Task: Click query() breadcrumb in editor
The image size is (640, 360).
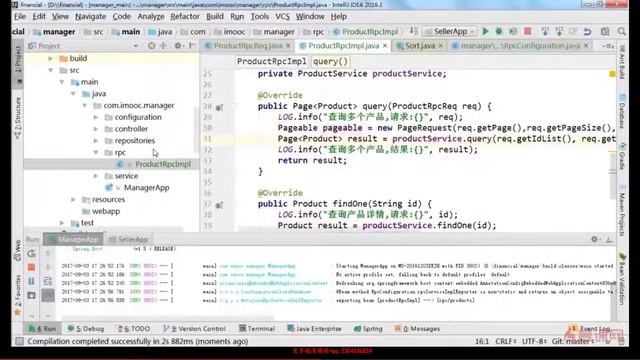Action: 330,62
